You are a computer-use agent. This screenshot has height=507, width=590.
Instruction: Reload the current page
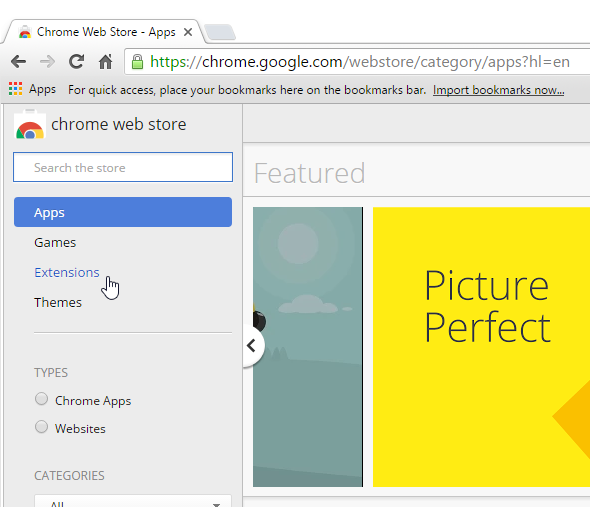coord(76,61)
